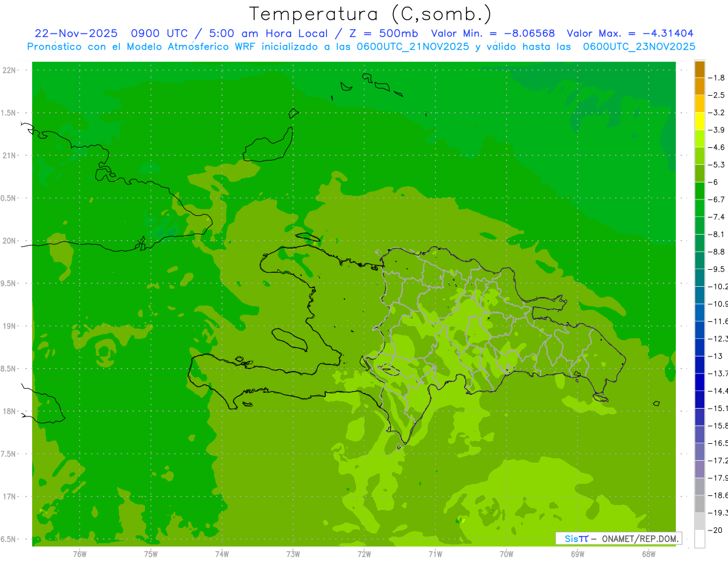Pick the brown swatch above -1.8
The width and height of the screenshot is (728, 562).
[x=699, y=69]
